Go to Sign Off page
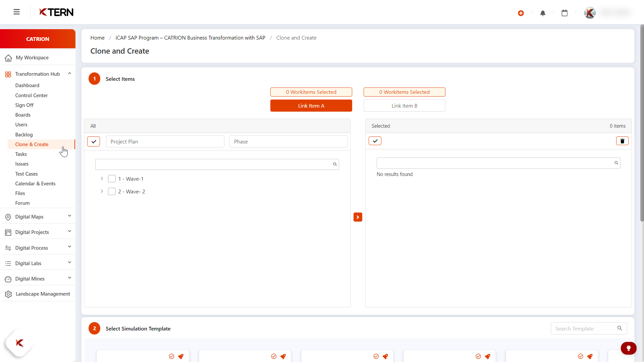This screenshot has height=362, width=644. pos(24,106)
